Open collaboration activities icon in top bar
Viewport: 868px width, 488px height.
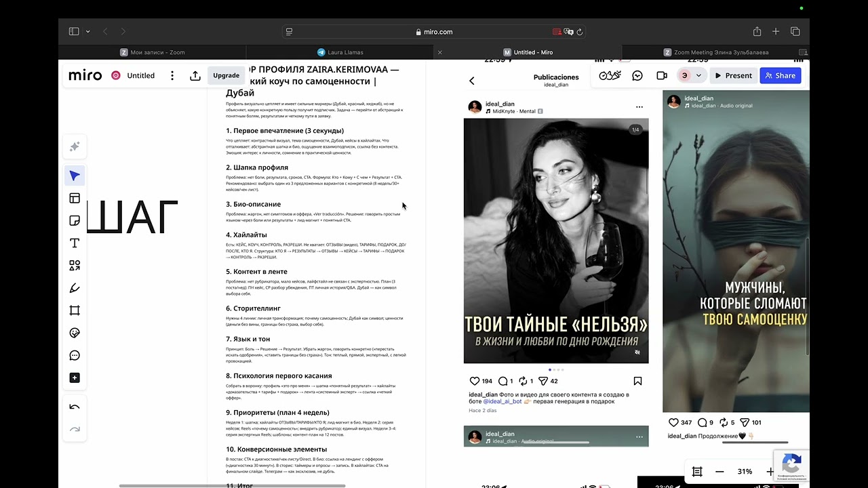610,75
